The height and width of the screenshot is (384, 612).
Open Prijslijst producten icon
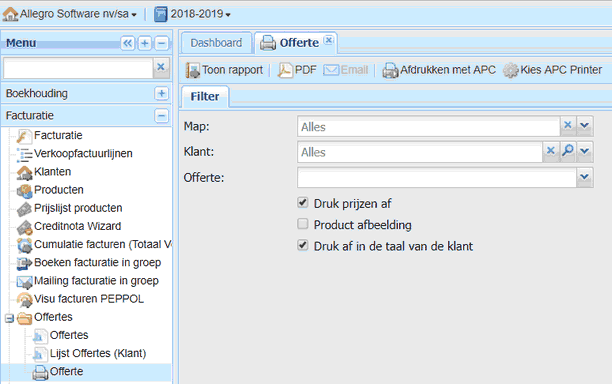[24, 209]
